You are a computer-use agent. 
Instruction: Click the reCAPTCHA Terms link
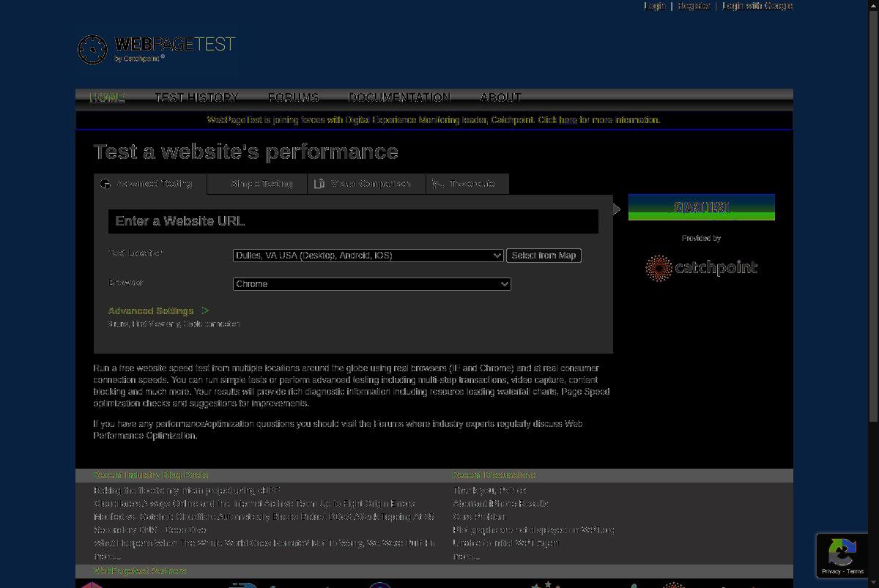pyautogui.click(x=856, y=571)
